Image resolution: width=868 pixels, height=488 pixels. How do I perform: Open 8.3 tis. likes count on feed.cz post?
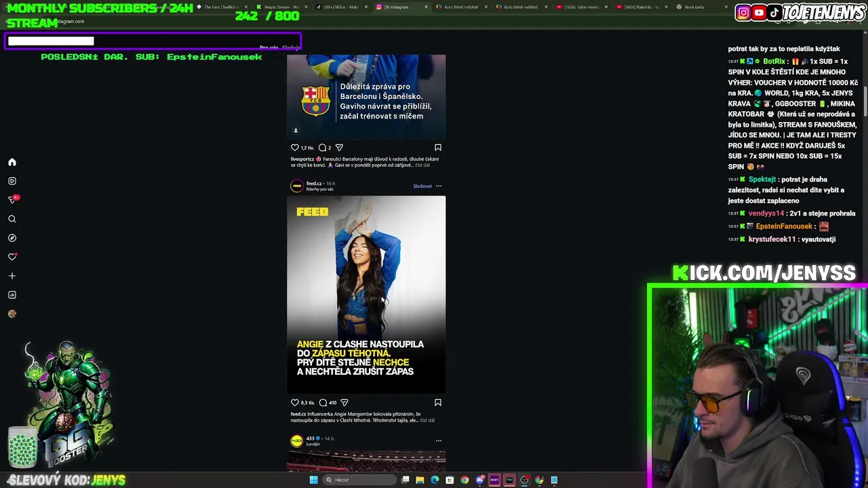(x=308, y=403)
